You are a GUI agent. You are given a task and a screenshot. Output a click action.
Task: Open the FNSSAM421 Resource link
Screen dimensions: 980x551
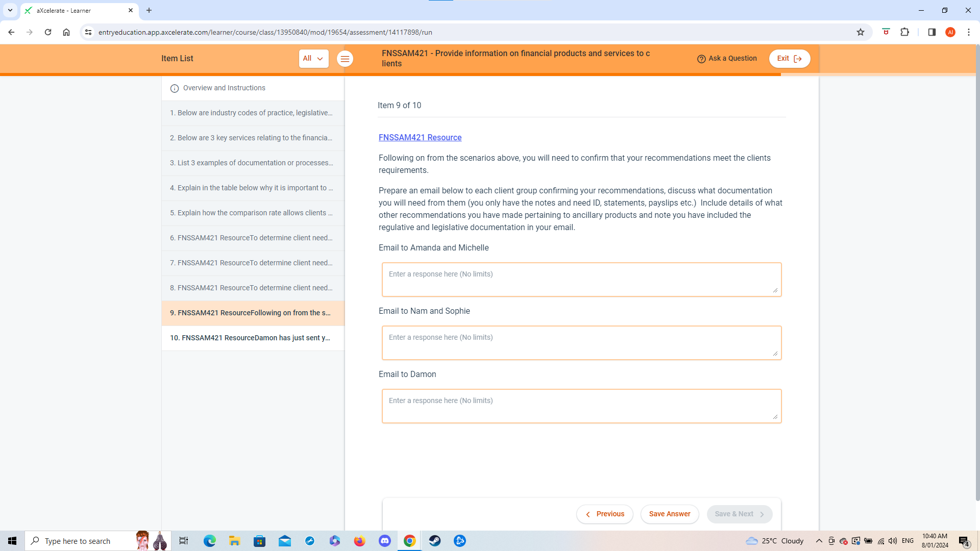(420, 137)
